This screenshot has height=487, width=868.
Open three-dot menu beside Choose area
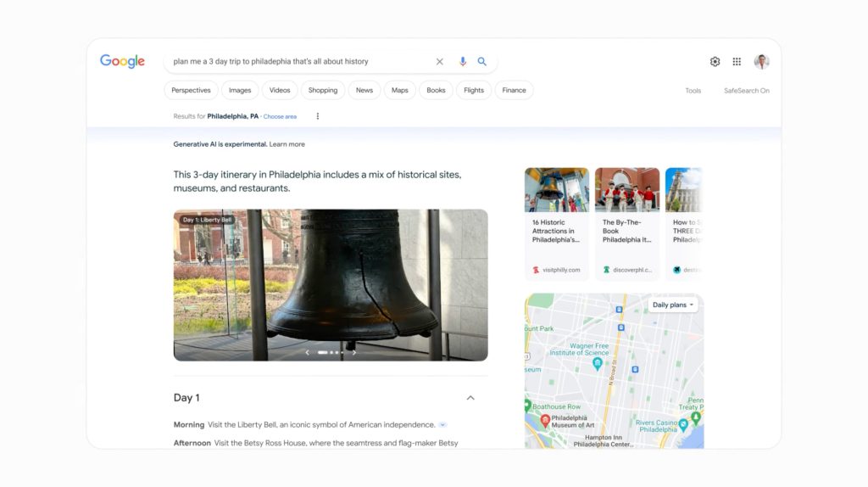[x=318, y=116]
